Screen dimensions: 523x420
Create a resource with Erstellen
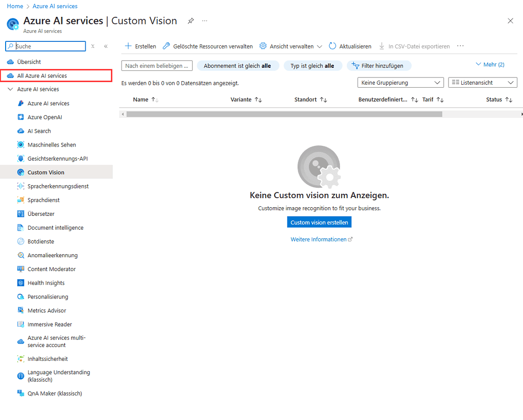(140, 45)
